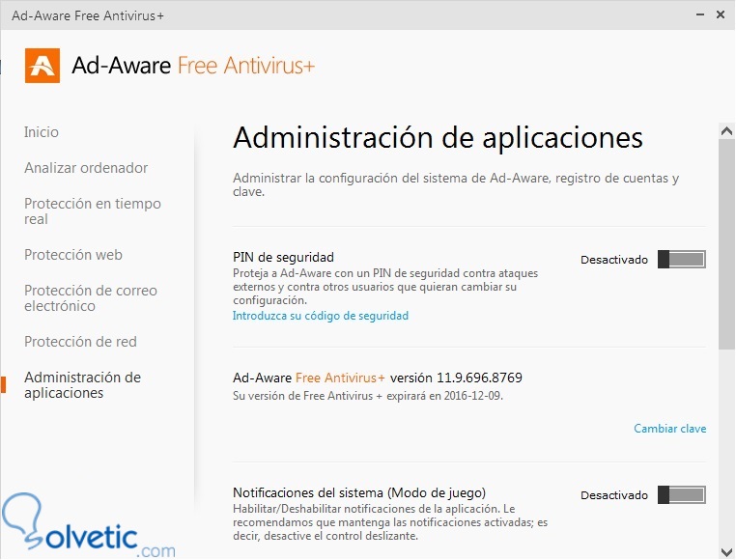
Task: Select Administración de aplicaciones menu item
Action: (83, 385)
